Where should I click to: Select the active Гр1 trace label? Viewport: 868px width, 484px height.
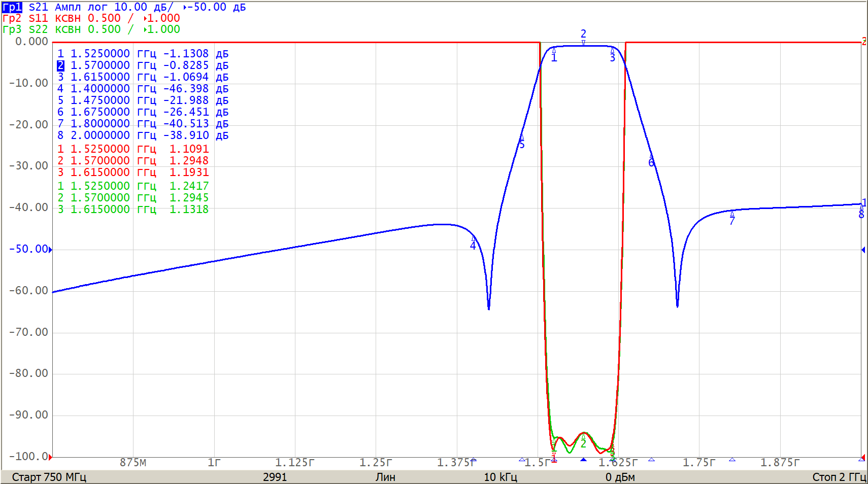pos(12,7)
